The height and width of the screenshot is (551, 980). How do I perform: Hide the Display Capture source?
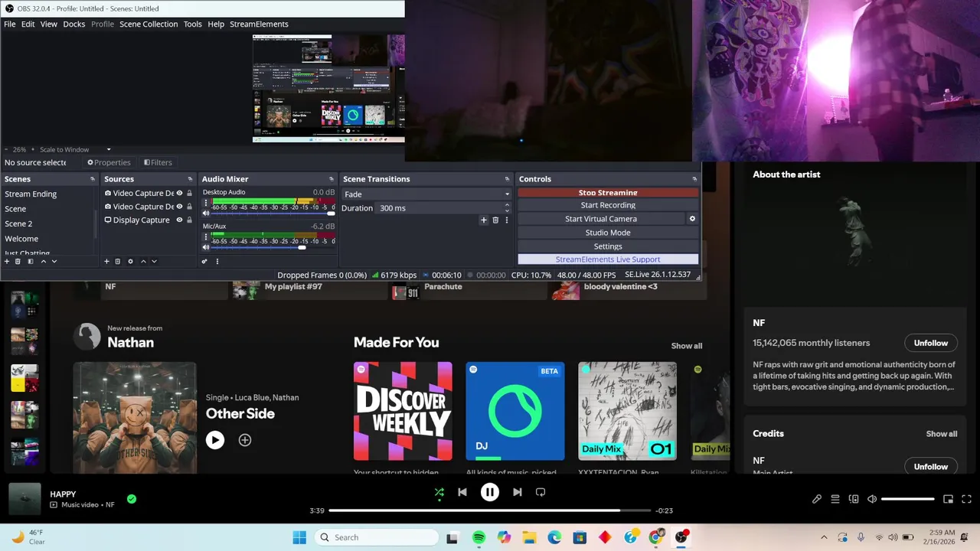(x=179, y=220)
